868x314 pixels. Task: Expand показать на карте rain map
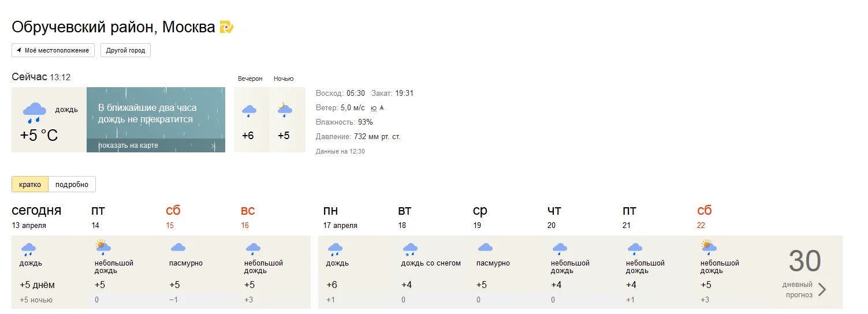(x=156, y=145)
